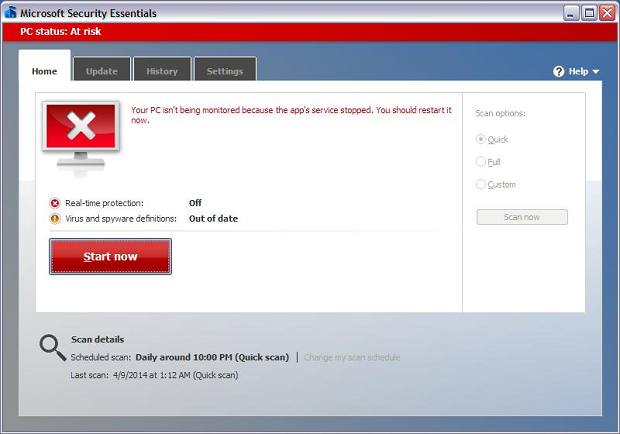Click the 'Out of date' status value

(213, 219)
